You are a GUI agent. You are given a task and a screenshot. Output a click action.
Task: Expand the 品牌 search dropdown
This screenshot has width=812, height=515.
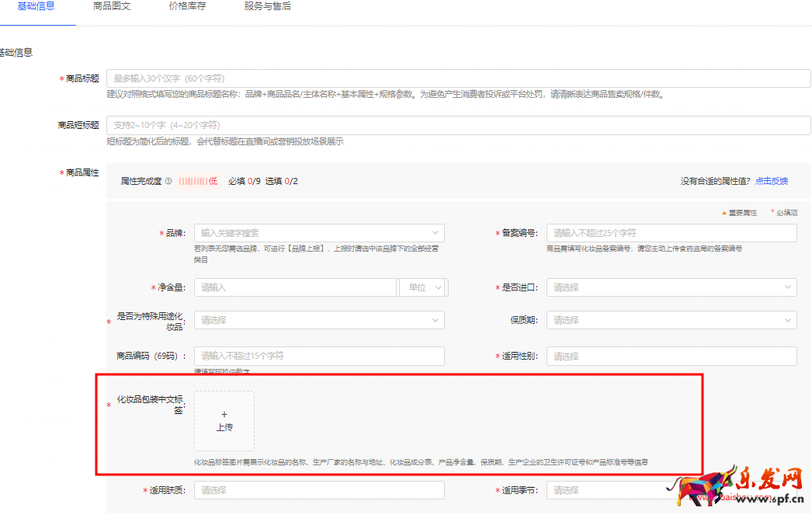click(x=319, y=233)
